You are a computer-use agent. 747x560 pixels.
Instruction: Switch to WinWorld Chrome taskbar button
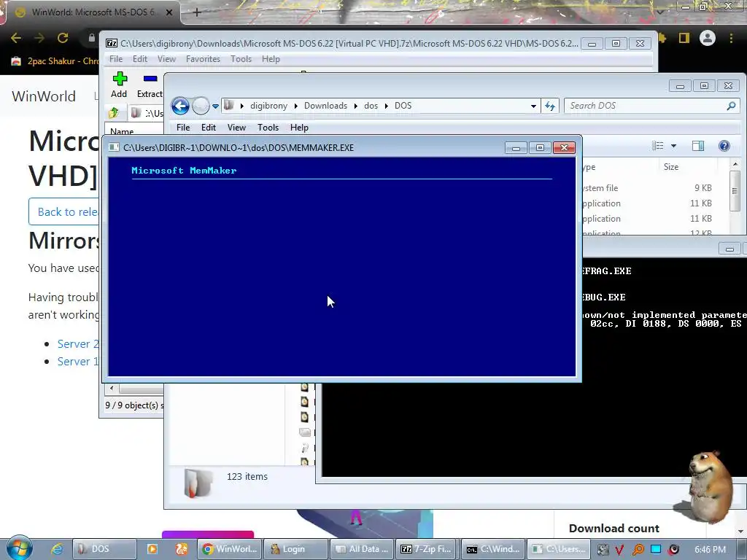point(230,549)
